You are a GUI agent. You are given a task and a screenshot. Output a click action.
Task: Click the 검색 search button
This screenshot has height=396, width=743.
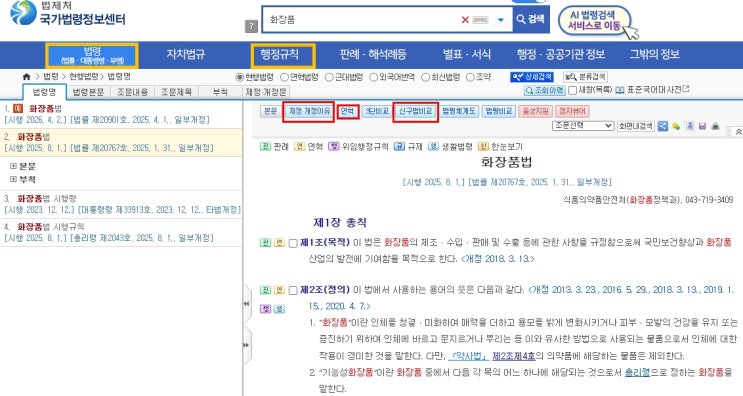[531, 19]
